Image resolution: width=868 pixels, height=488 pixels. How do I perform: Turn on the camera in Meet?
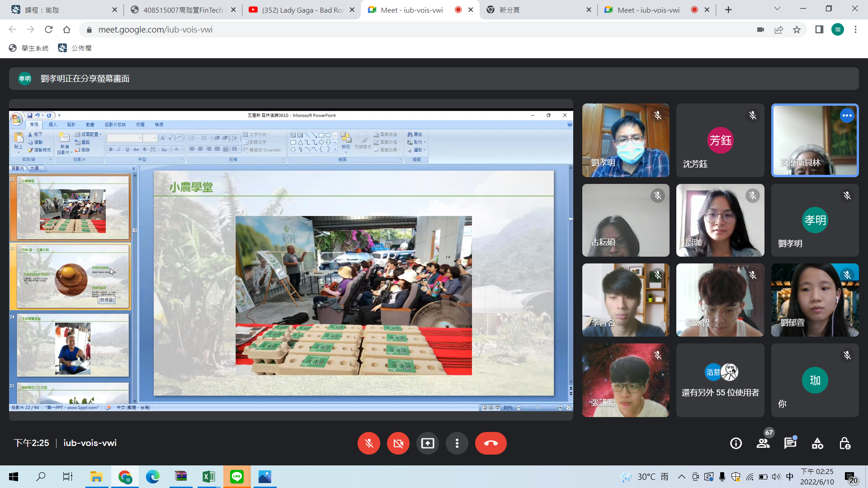tap(398, 443)
